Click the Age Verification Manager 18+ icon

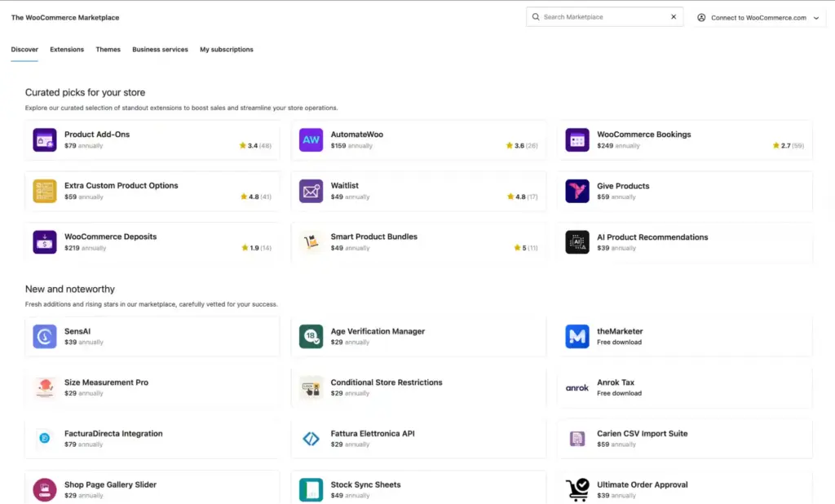[x=311, y=335]
